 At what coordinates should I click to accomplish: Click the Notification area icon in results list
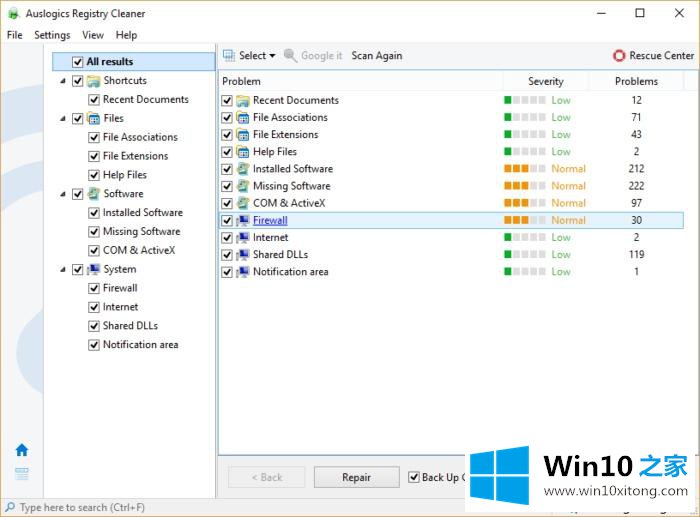[242, 272]
